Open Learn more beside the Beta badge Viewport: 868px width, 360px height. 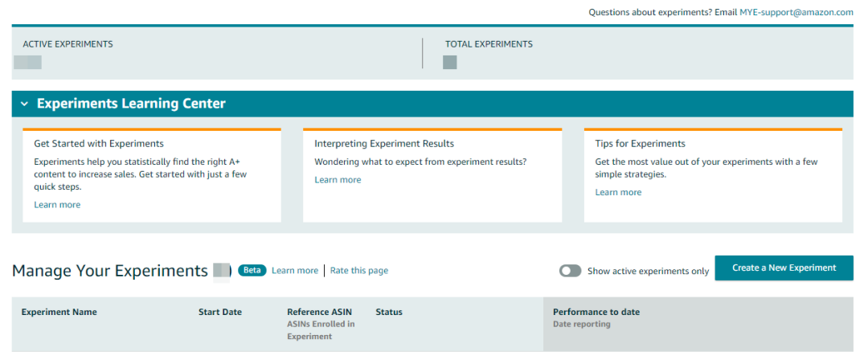[x=295, y=271]
